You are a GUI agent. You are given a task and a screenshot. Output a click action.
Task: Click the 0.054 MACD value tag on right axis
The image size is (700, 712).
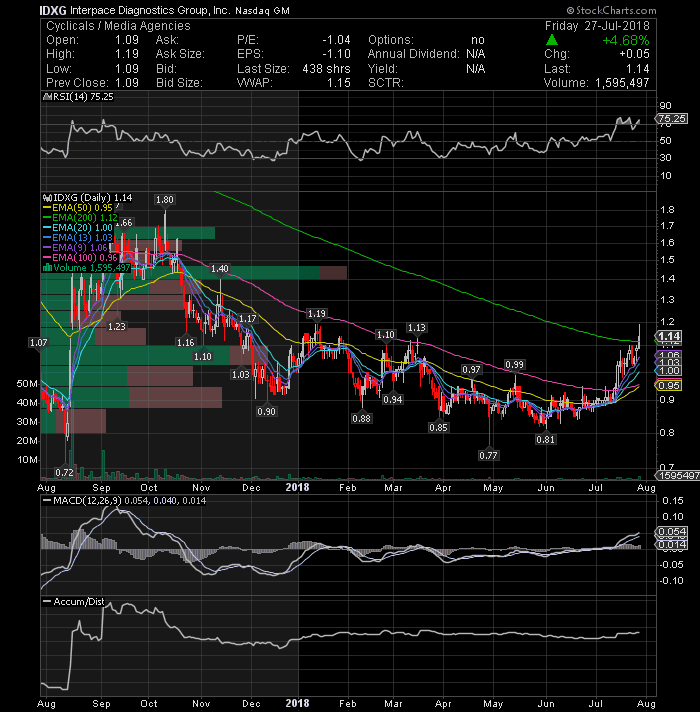pos(672,532)
